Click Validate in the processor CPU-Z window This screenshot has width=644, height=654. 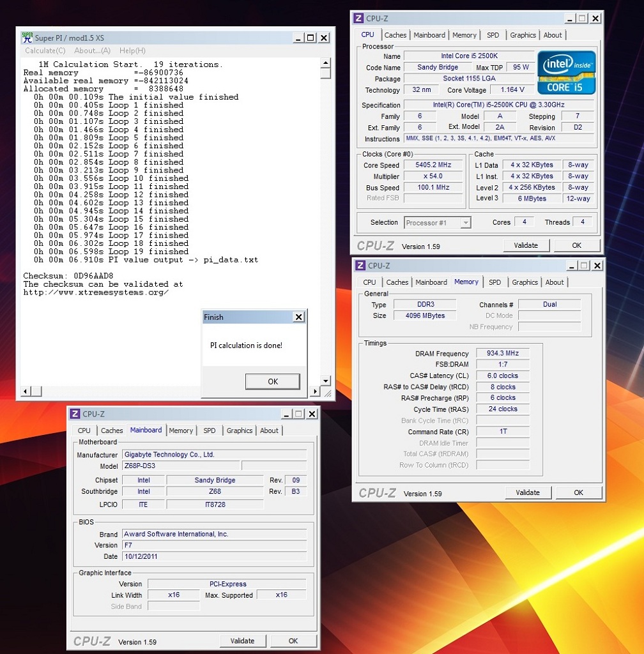coord(526,245)
